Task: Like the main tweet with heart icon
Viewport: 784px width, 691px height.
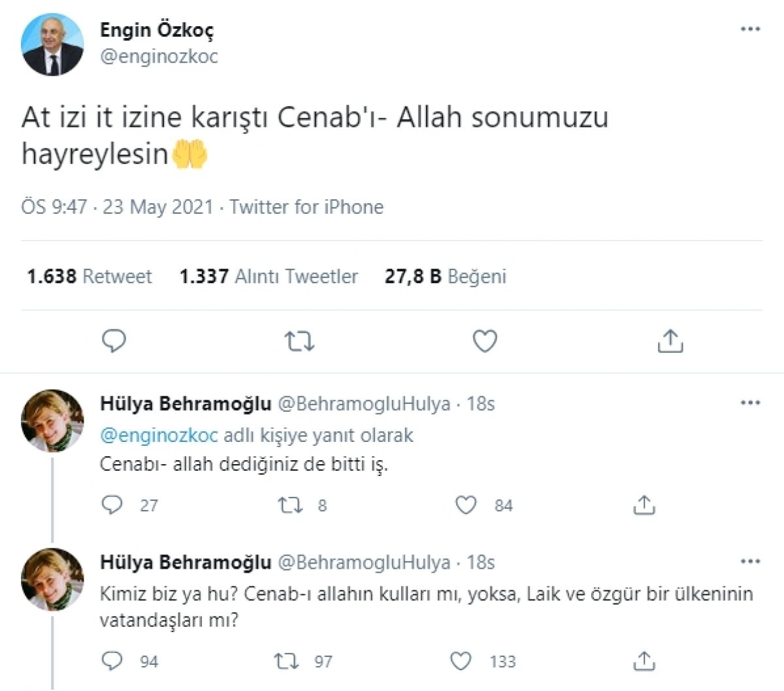Action: point(485,341)
